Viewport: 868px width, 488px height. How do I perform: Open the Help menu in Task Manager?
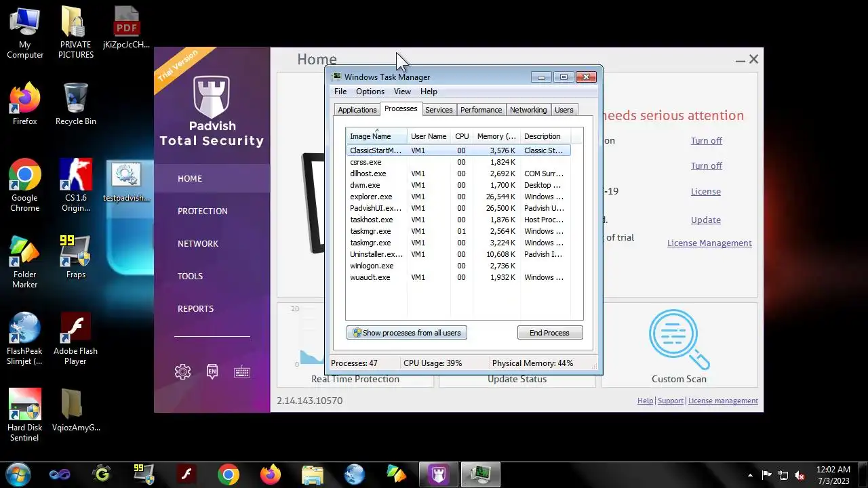pyautogui.click(x=429, y=91)
